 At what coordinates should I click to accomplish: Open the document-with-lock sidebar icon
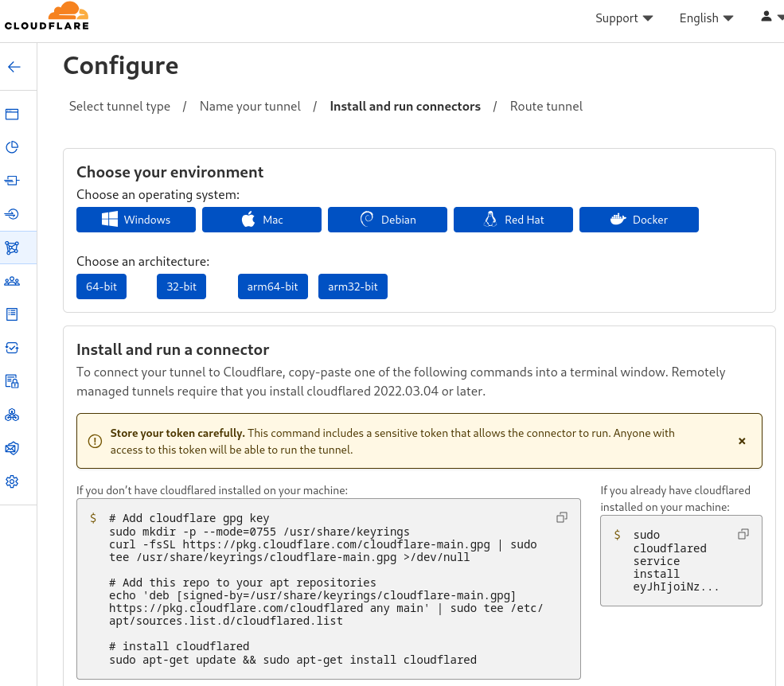coord(12,381)
